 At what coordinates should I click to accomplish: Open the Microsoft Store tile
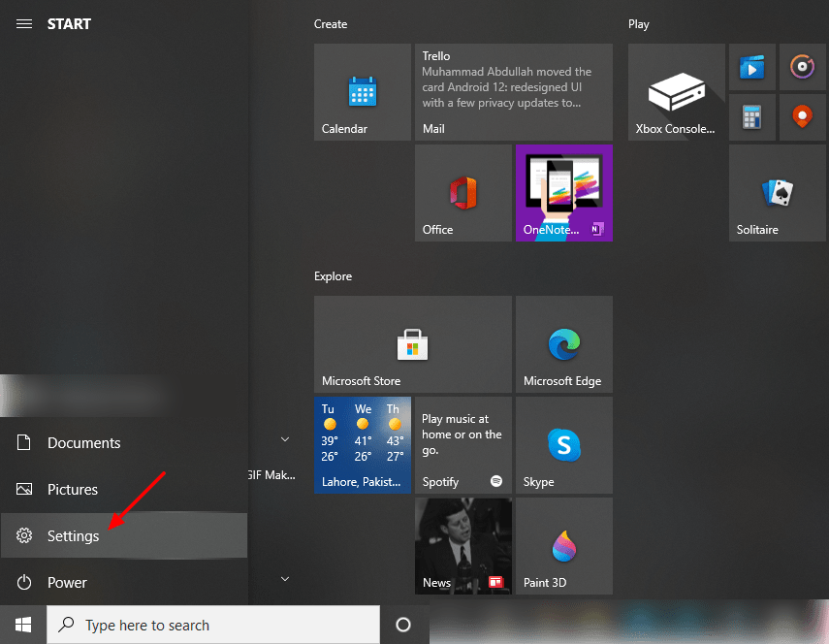pos(412,344)
